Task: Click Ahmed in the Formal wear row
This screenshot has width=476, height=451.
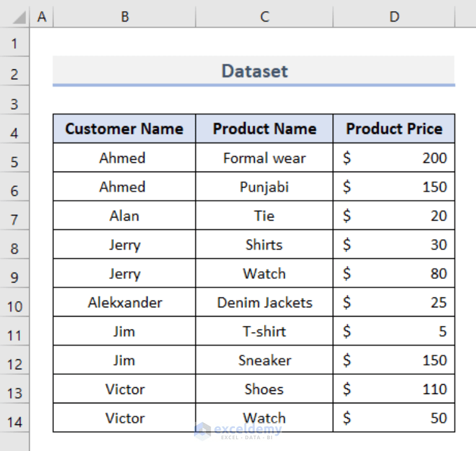Action: pyautogui.click(x=125, y=158)
